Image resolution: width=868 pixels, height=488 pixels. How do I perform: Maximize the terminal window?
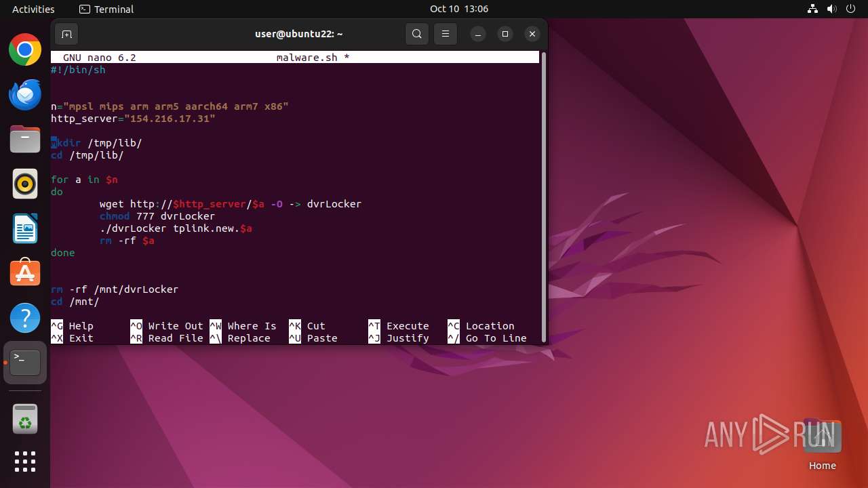(505, 34)
